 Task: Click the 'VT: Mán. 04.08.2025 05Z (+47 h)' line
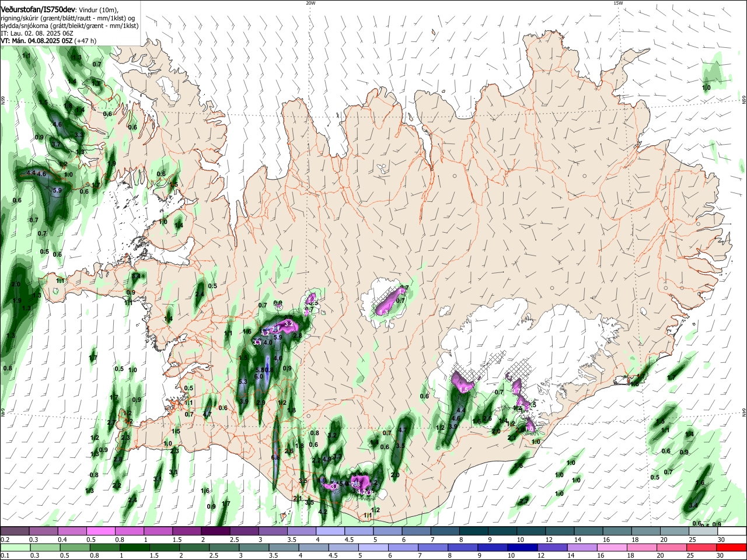coord(48,41)
